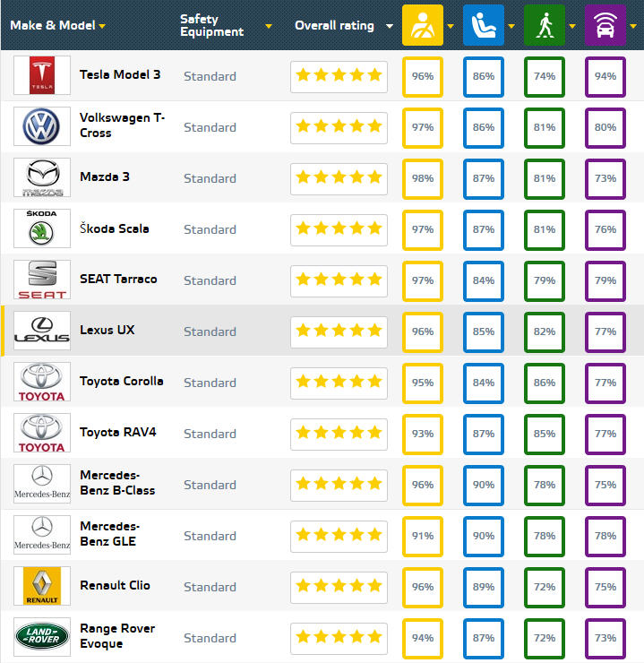644x663 pixels.
Task: Open the Make & Model sort dropdown
Action: [x=102, y=26]
